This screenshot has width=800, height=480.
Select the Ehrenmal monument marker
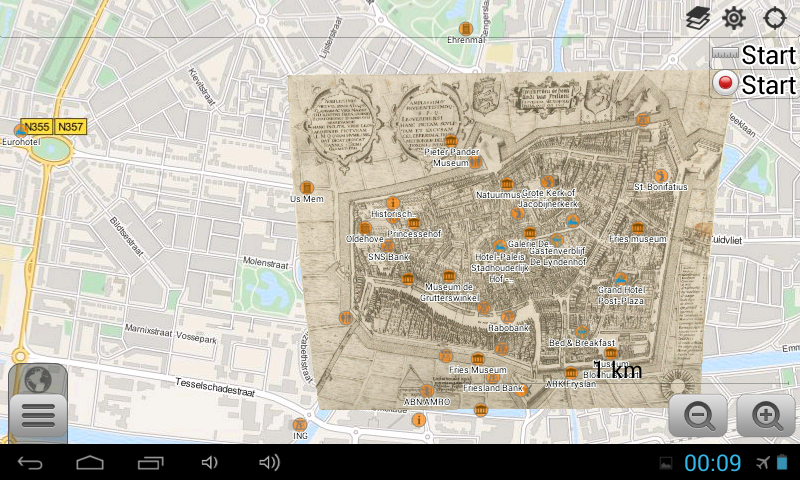(466, 29)
